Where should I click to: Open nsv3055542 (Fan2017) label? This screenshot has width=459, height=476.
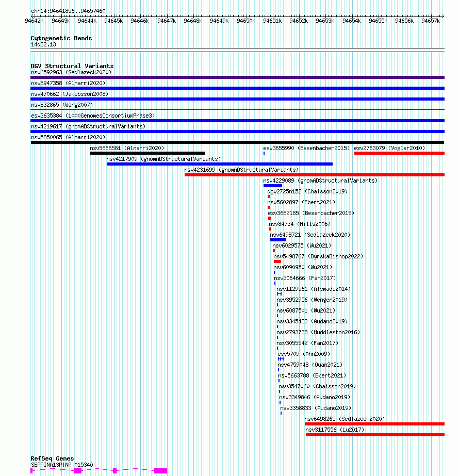click(307, 343)
